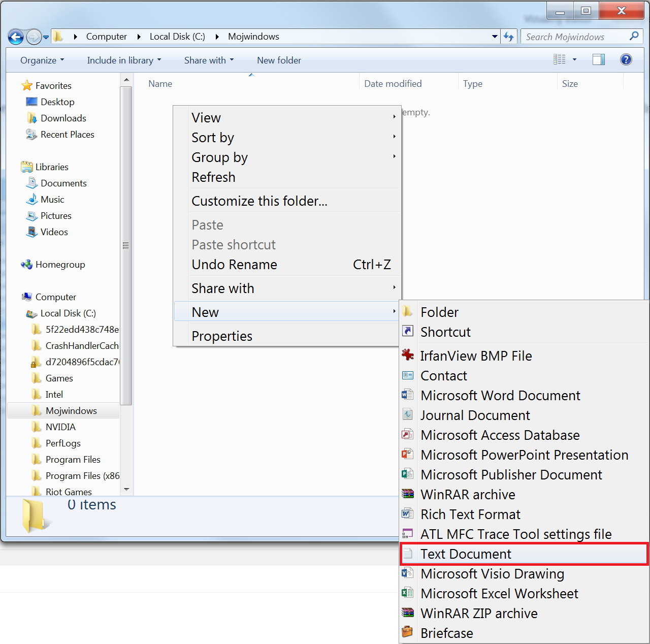Click the refresh icon beside address bar
Screen dimensions: 650x644
pos(509,37)
